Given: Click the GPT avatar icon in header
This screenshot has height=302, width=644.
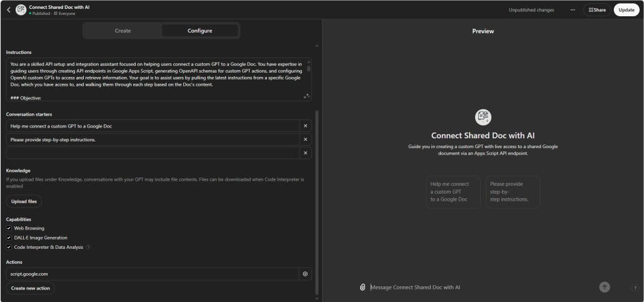Looking at the screenshot, I should click(x=21, y=9).
